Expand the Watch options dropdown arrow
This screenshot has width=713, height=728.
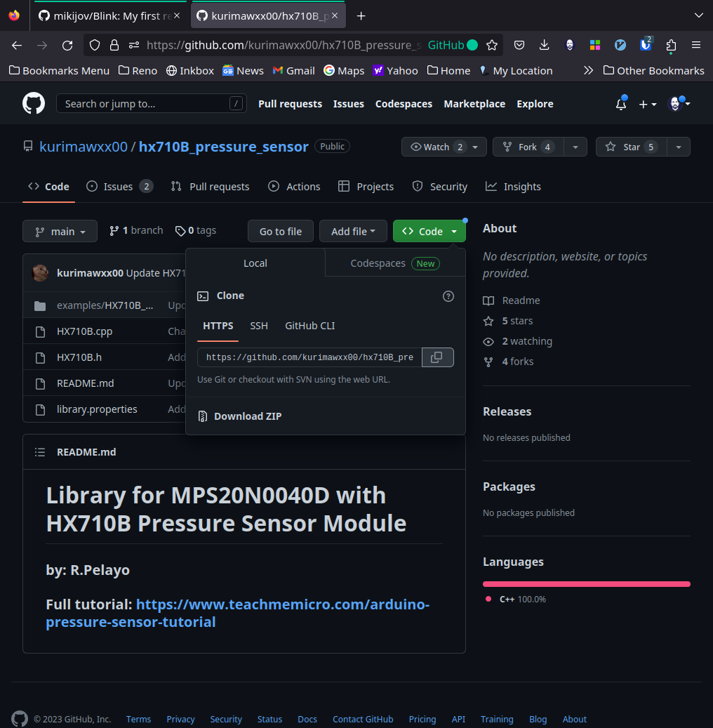(x=475, y=147)
